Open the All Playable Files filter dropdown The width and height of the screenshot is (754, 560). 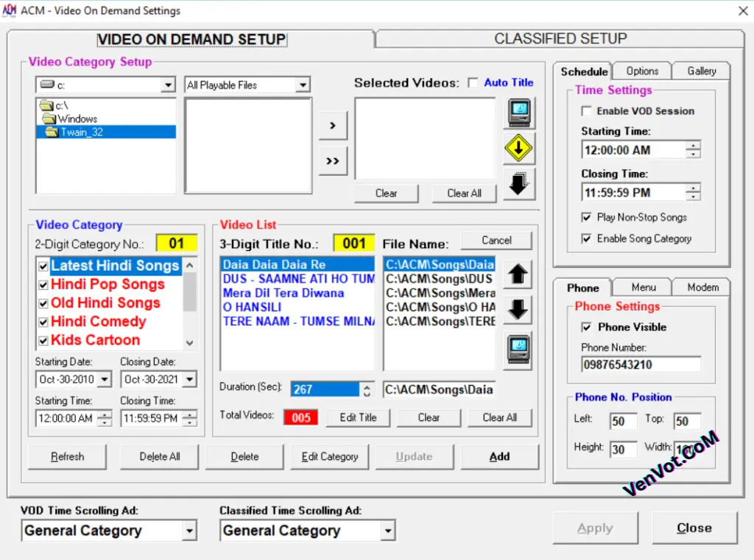point(304,85)
